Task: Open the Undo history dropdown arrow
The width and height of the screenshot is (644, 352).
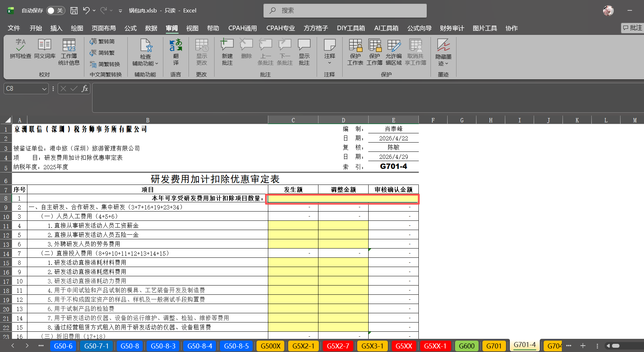Action: coord(94,11)
